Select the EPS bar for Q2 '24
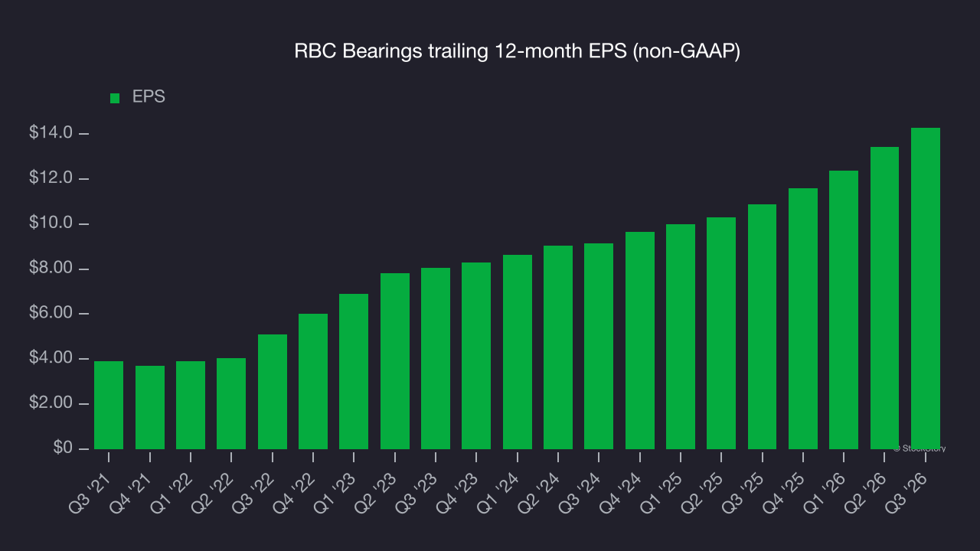 (558, 347)
